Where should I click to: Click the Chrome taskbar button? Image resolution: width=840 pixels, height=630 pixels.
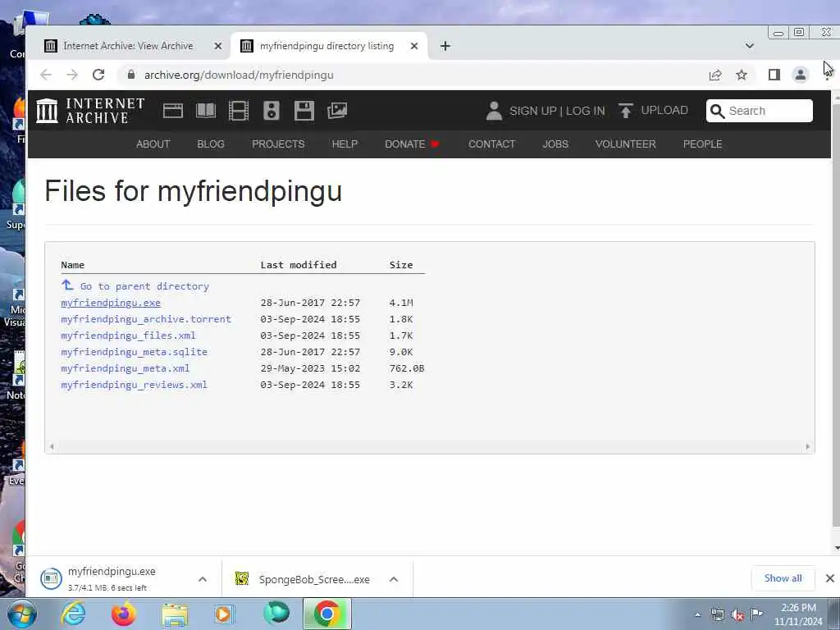tap(326, 614)
